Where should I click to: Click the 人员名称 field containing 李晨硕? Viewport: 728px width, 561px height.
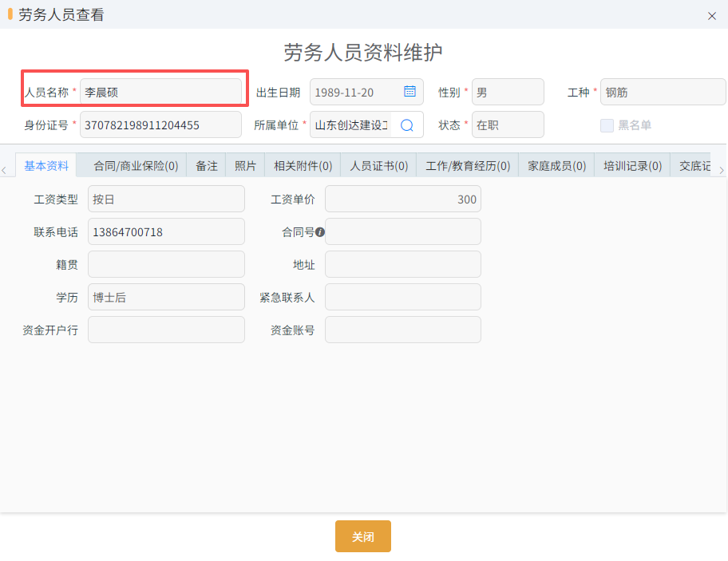point(160,92)
